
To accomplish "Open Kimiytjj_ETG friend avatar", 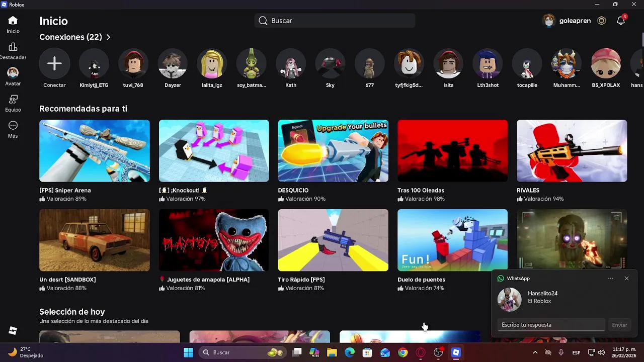I will point(94,64).
